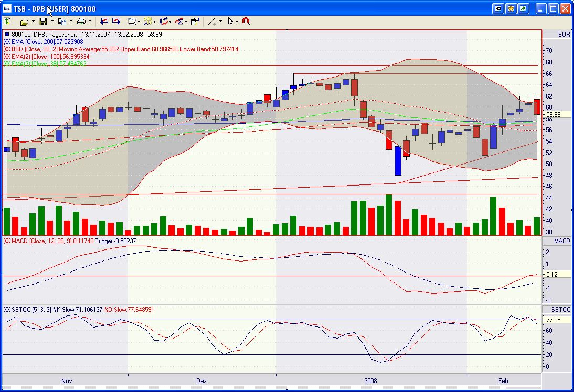Click the title bar pin/connector icon
The width and height of the screenshot is (574, 392).
498,8
